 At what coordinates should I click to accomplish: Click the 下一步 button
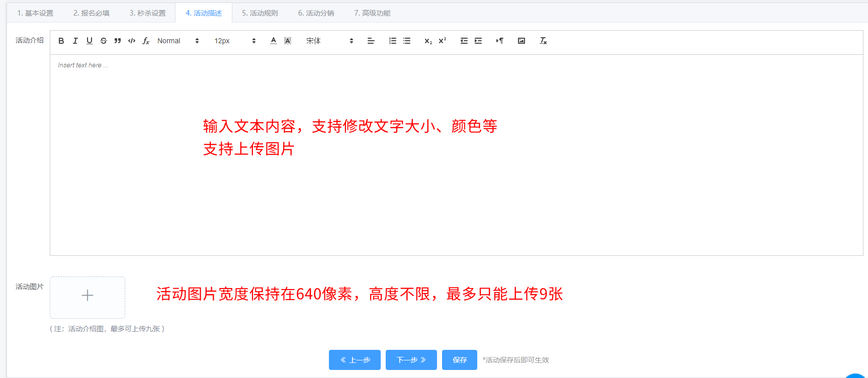pos(411,360)
